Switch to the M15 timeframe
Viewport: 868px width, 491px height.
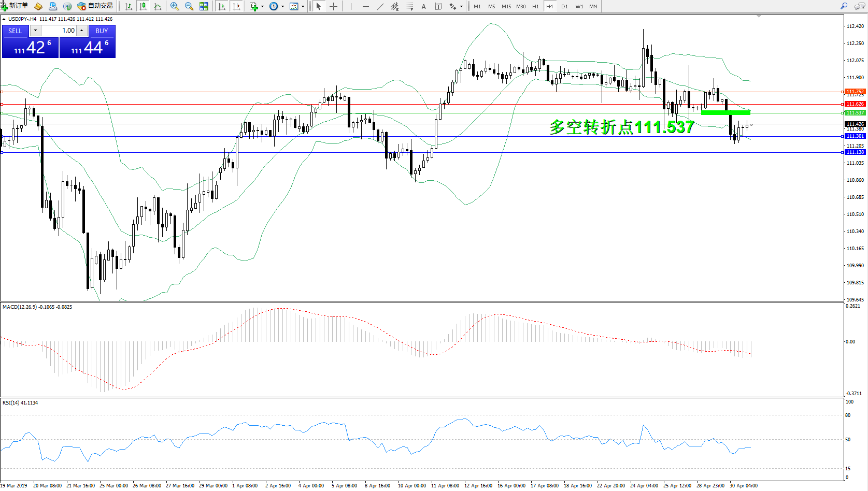click(x=506, y=6)
